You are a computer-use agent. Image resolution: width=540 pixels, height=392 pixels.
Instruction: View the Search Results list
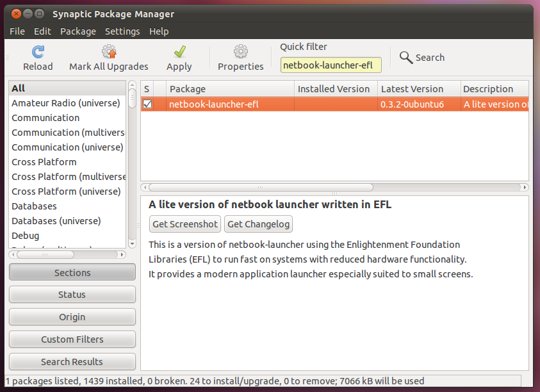click(72, 361)
